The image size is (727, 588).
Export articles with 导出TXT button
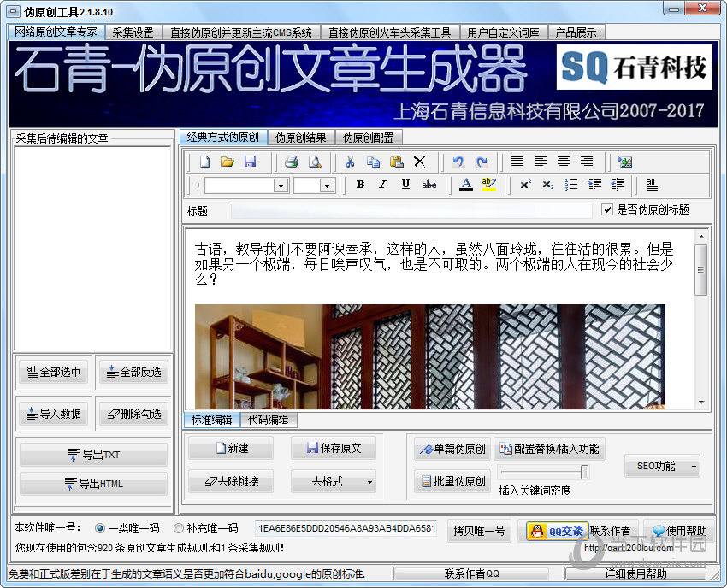pos(93,455)
